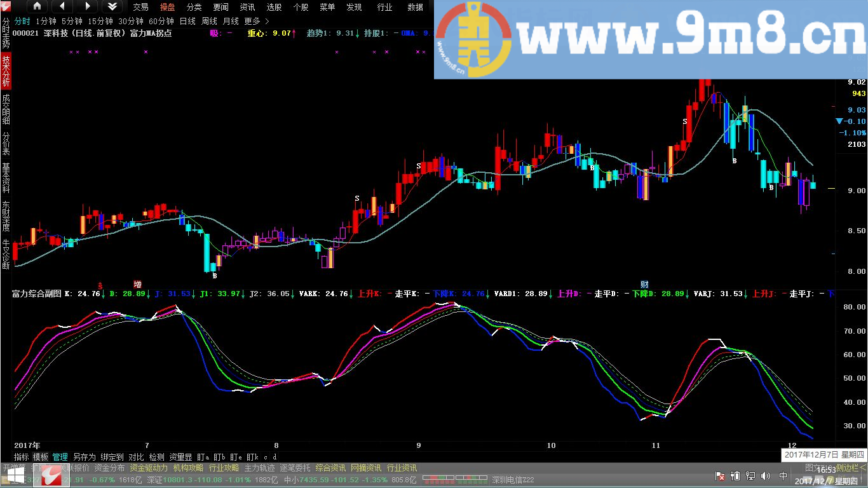868x488 pixels.
Task: Click the 指标 button at bottom
Action: [x=21, y=457]
